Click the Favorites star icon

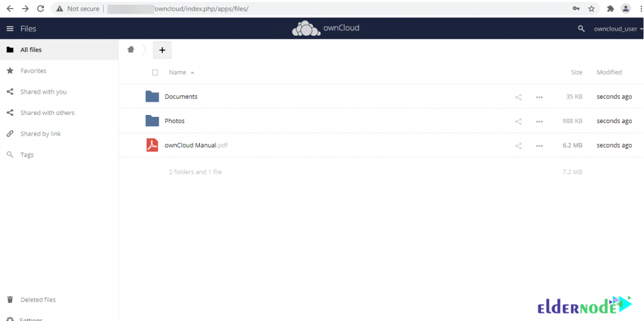pyautogui.click(x=10, y=70)
